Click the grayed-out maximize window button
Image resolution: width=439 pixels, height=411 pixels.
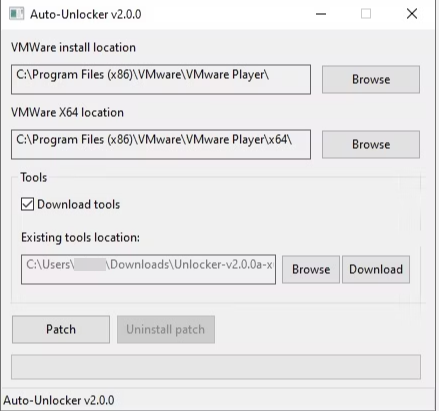tap(366, 14)
